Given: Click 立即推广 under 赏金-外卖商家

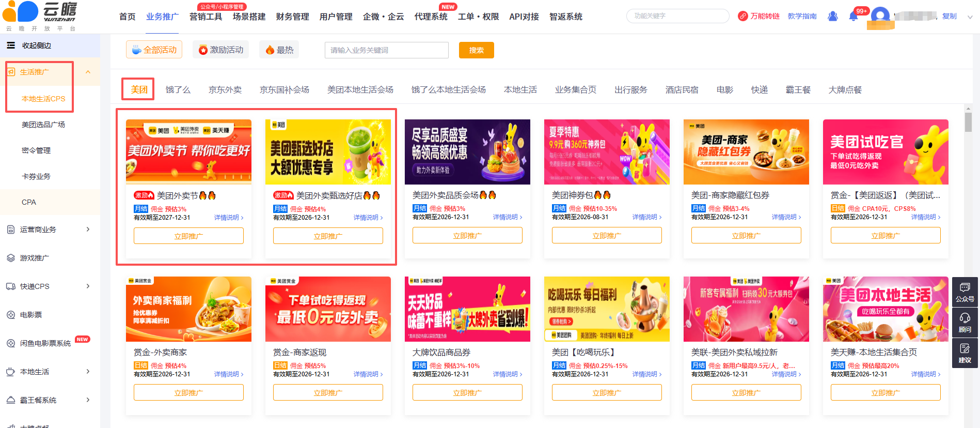Looking at the screenshot, I should pos(188,393).
